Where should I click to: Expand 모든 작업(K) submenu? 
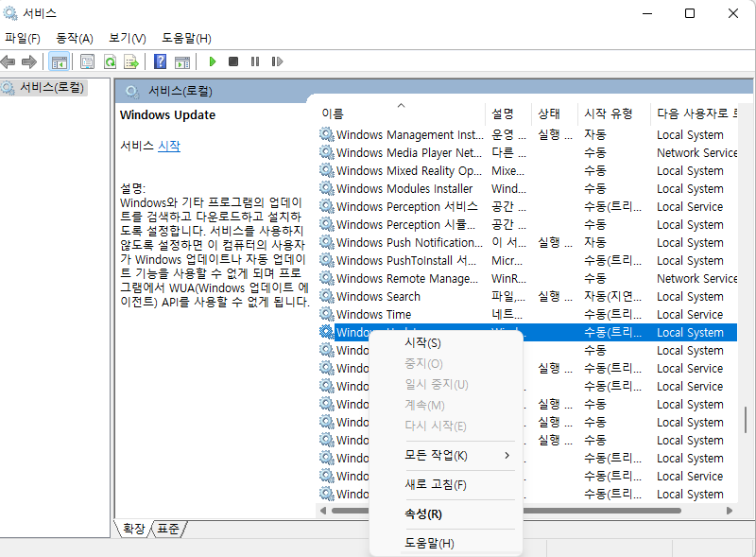point(446,455)
